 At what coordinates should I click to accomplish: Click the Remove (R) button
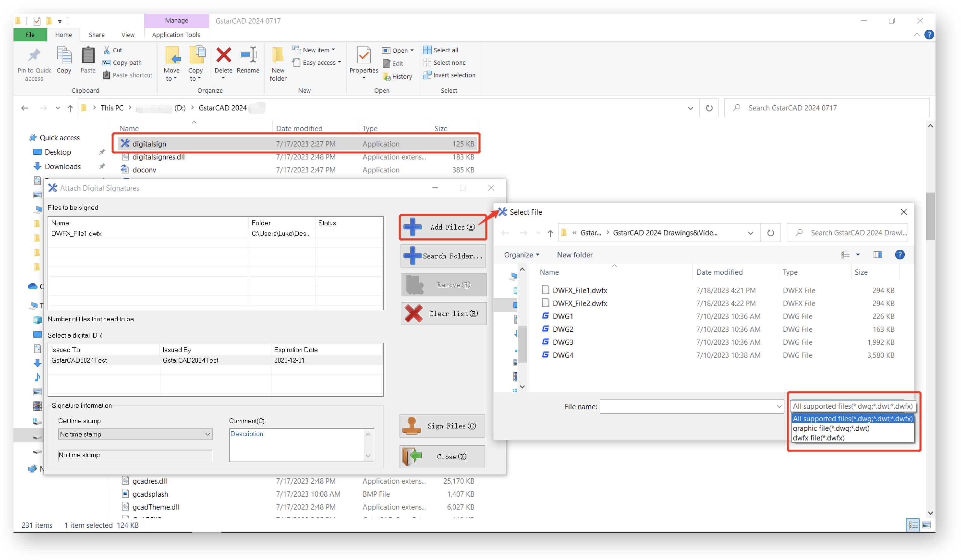444,285
